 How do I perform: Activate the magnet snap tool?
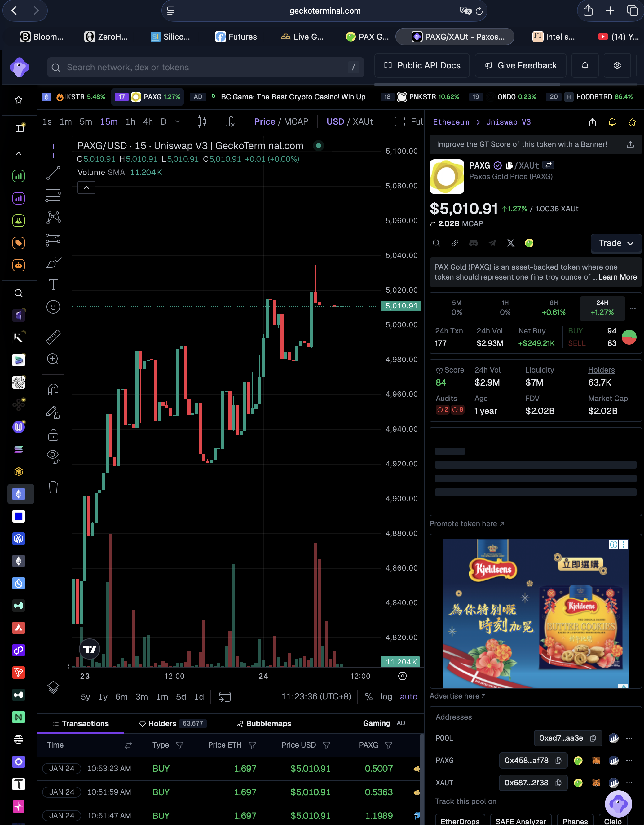tap(53, 390)
